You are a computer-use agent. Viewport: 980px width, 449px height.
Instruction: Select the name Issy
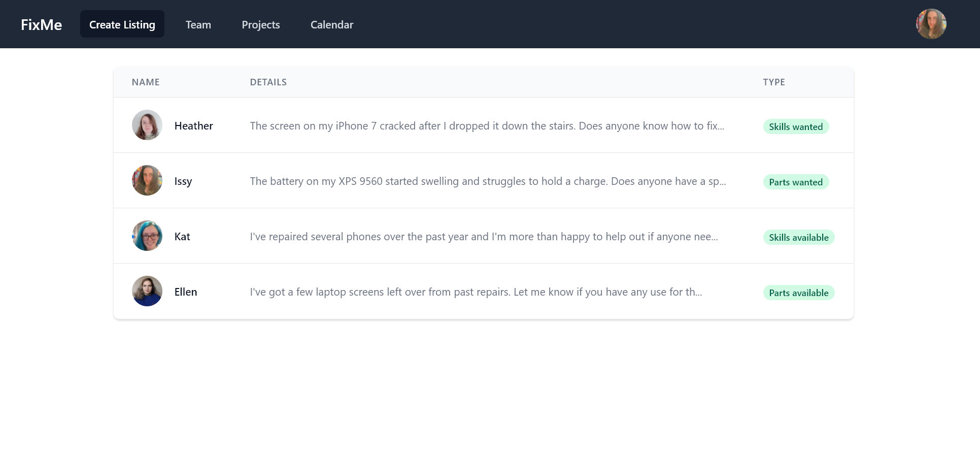[183, 181]
